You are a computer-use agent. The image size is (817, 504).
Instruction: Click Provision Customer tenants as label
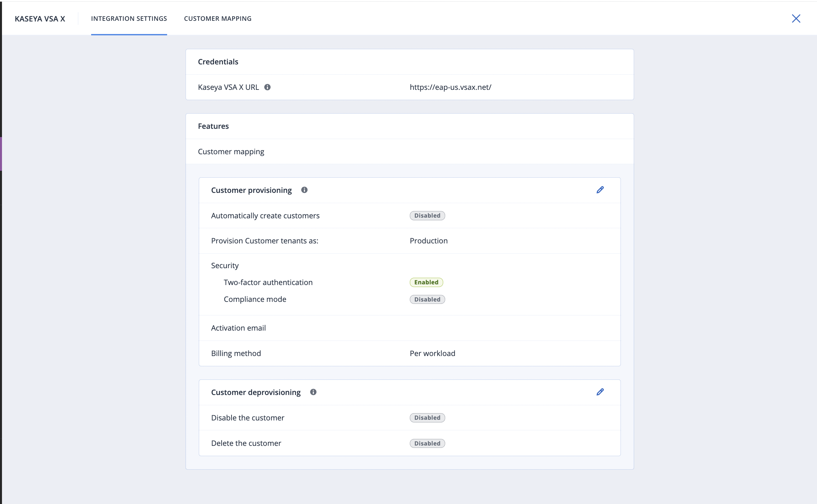click(265, 241)
